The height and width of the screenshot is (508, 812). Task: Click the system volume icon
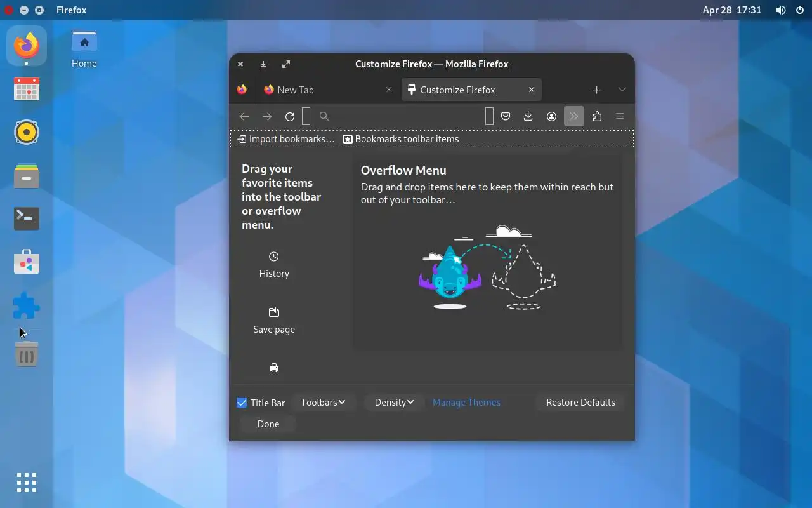pos(781,10)
